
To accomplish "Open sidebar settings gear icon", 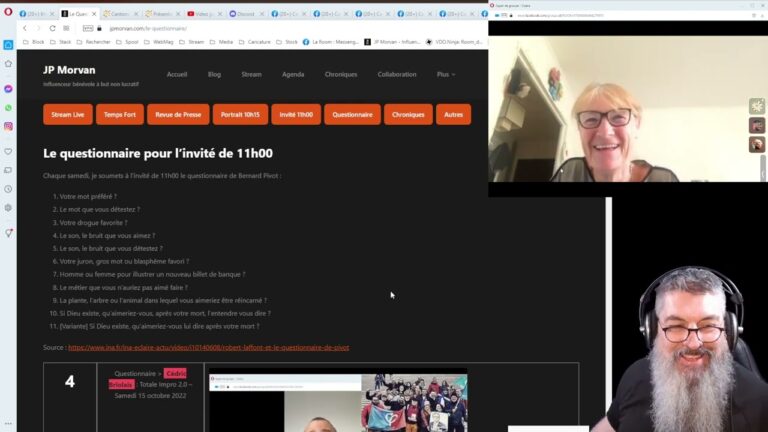I will coord(8,208).
